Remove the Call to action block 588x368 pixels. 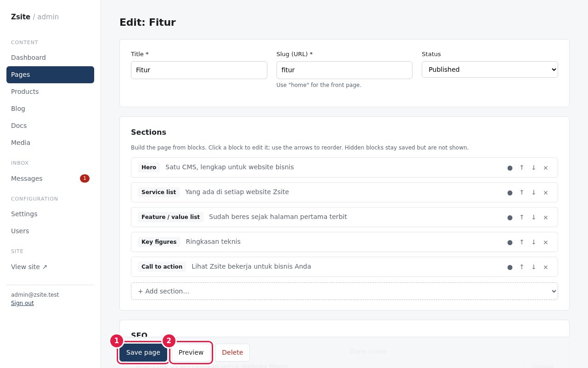click(546, 267)
